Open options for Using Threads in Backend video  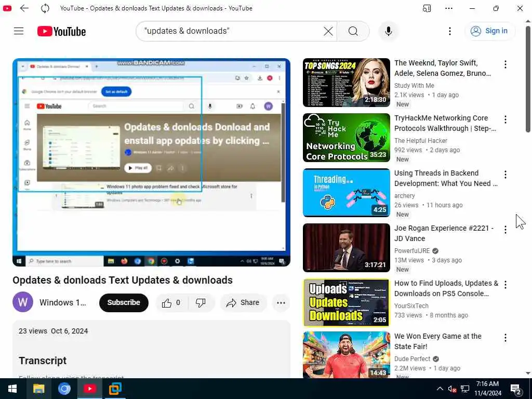(x=505, y=175)
